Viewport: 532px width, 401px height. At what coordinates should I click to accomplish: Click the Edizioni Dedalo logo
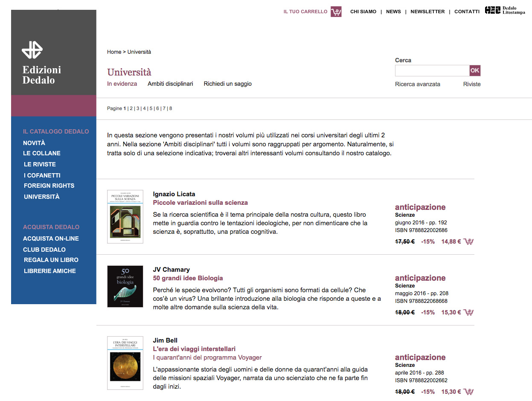point(42,63)
